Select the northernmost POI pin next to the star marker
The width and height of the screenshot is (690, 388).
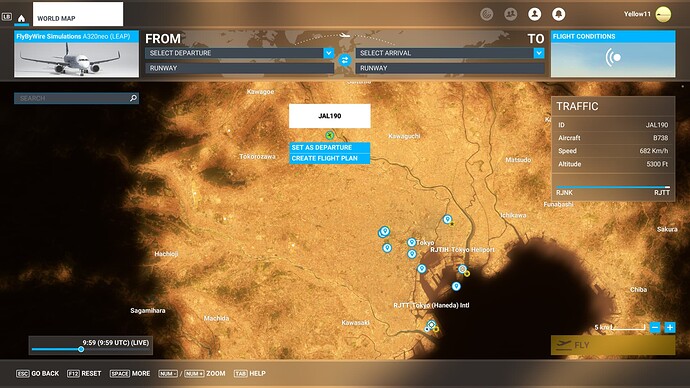pos(447,219)
